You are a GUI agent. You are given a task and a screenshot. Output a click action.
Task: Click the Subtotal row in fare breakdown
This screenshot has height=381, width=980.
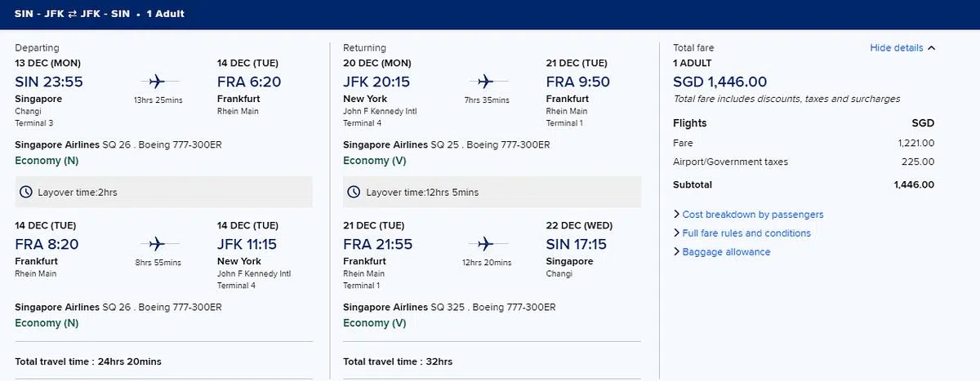coord(804,185)
